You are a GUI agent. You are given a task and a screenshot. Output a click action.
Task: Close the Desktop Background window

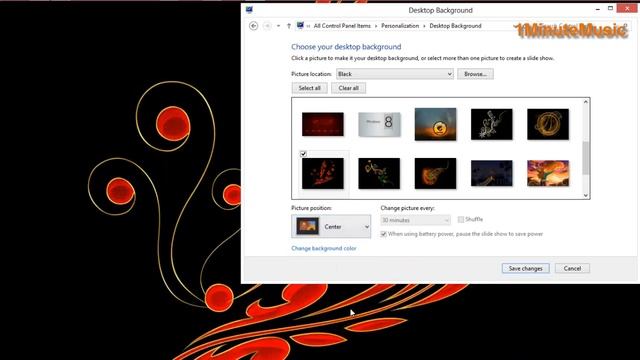(627, 8)
